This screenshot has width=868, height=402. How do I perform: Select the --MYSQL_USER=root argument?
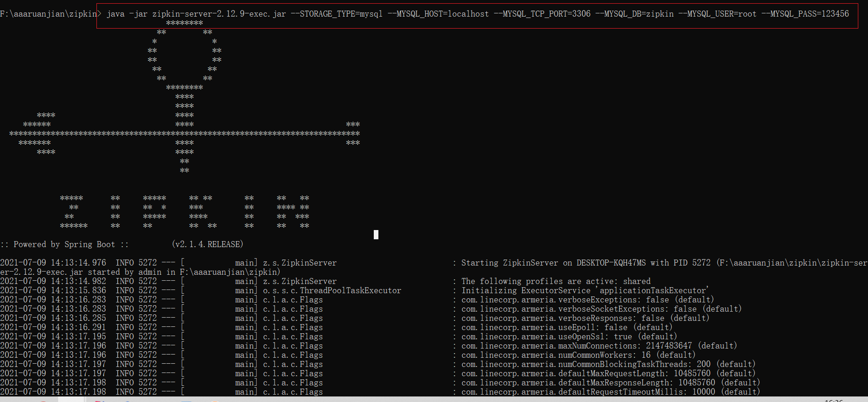pos(718,14)
